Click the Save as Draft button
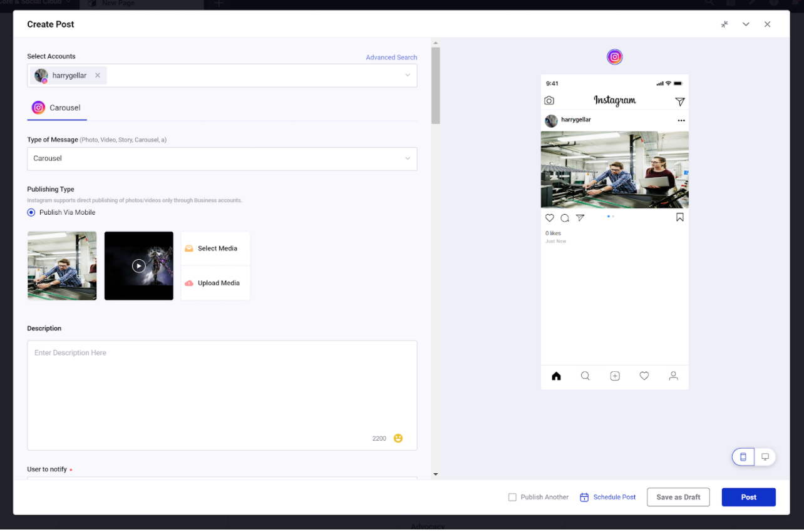 pyautogui.click(x=678, y=498)
